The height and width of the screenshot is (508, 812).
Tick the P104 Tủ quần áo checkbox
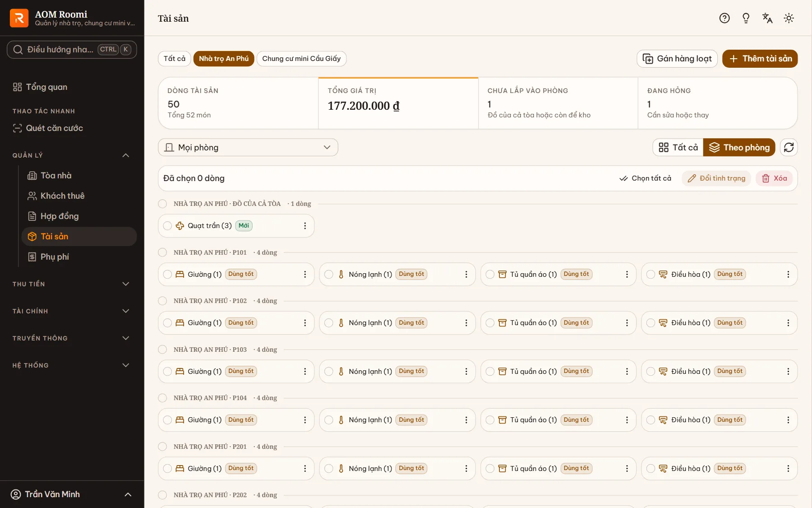(490, 420)
